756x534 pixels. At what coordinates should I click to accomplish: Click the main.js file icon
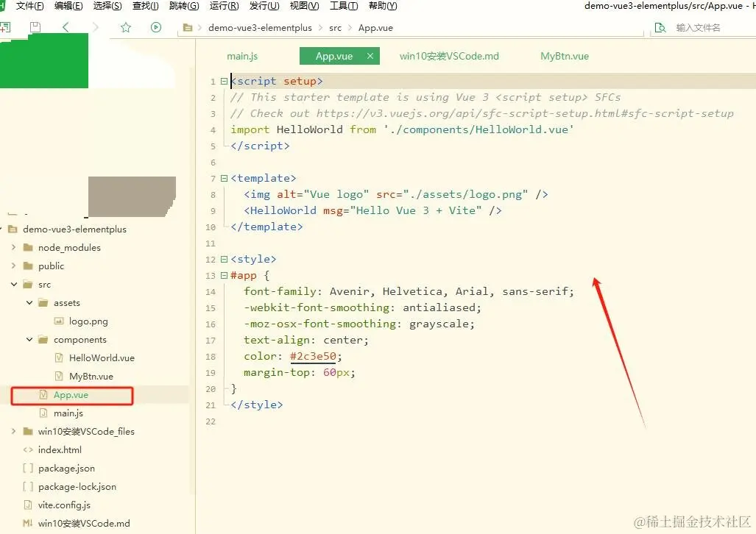(x=43, y=413)
